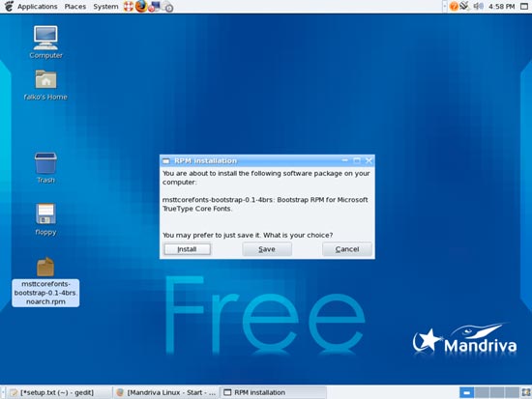Open the Mandriva Control Center panel icon
This screenshot has height=399, width=532.
click(x=154, y=7)
